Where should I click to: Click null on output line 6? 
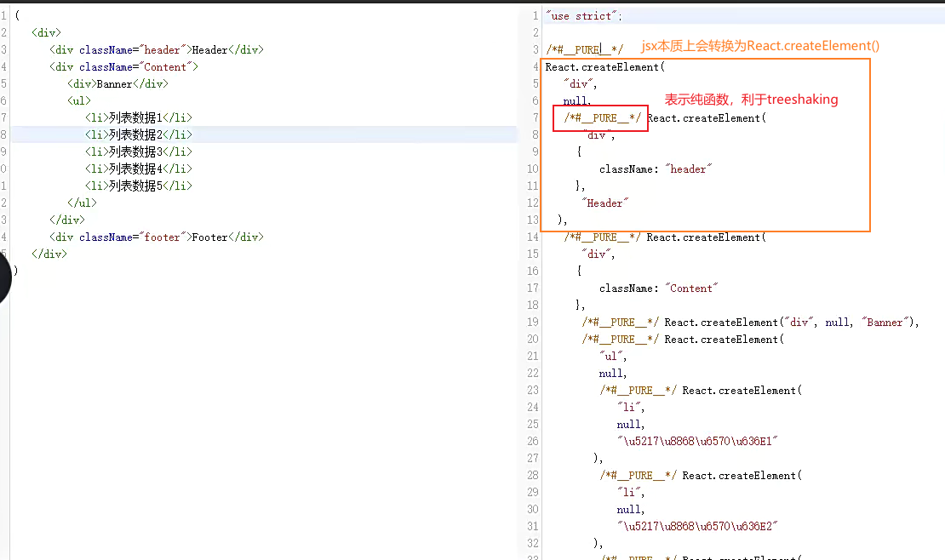tap(576, 100)
